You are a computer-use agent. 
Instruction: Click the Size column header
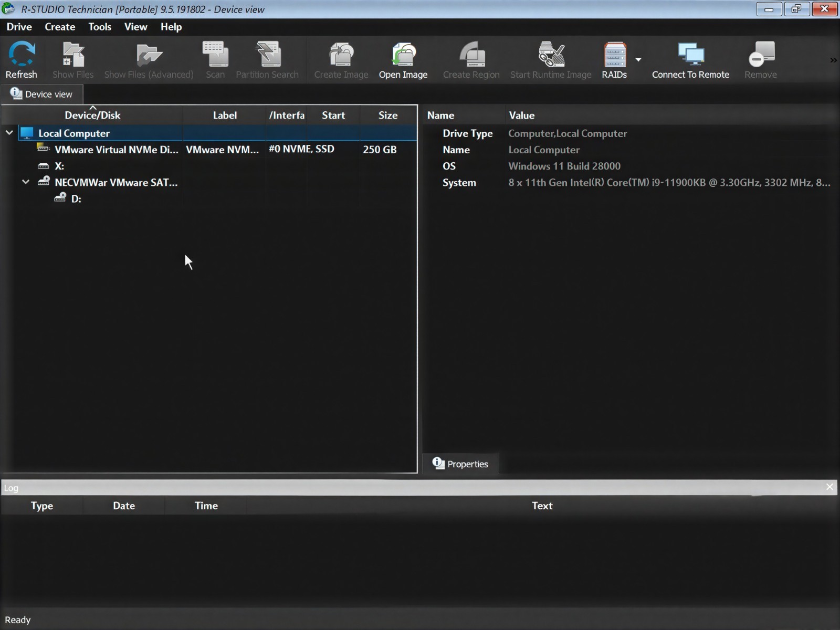[x=388, y=115]
